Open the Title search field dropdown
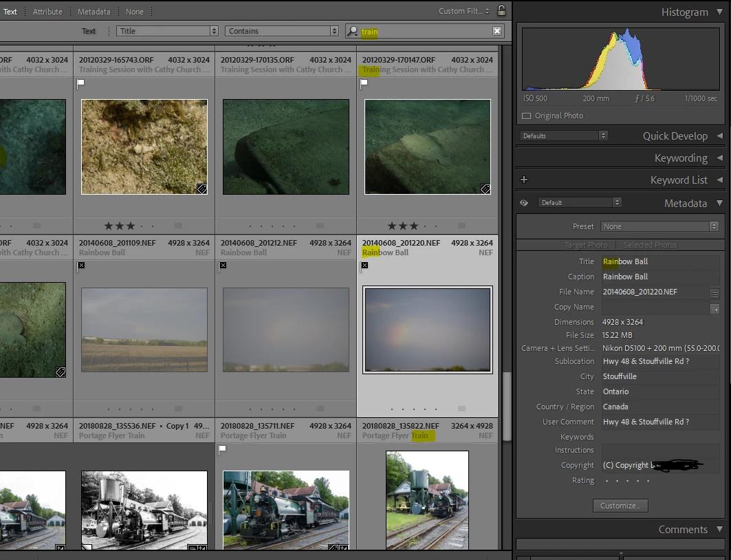The height and width of the screenshot is (560, 731). [167, 31]
